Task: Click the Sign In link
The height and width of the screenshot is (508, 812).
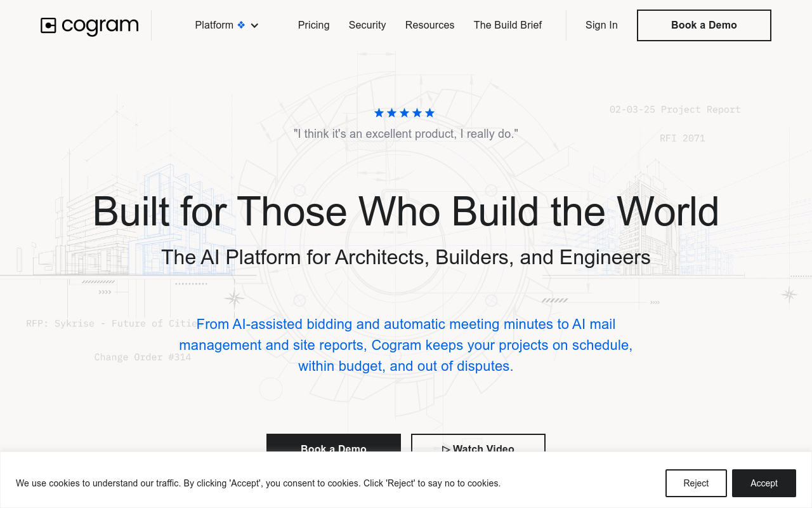Action: 601,25
